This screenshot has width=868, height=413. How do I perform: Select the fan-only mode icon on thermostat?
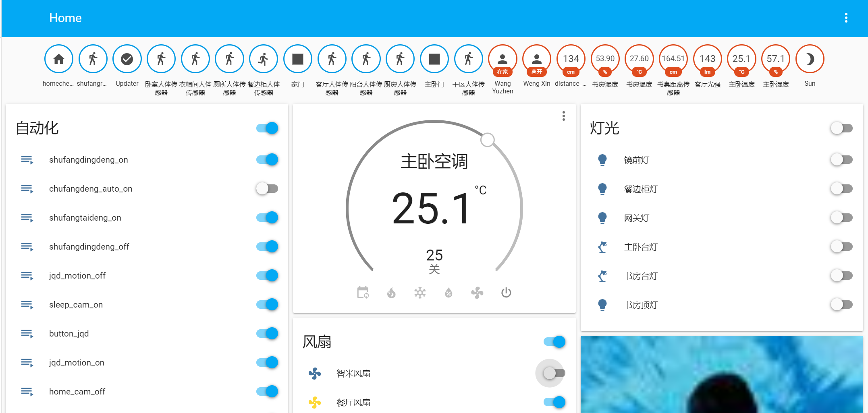pos(477,293)
